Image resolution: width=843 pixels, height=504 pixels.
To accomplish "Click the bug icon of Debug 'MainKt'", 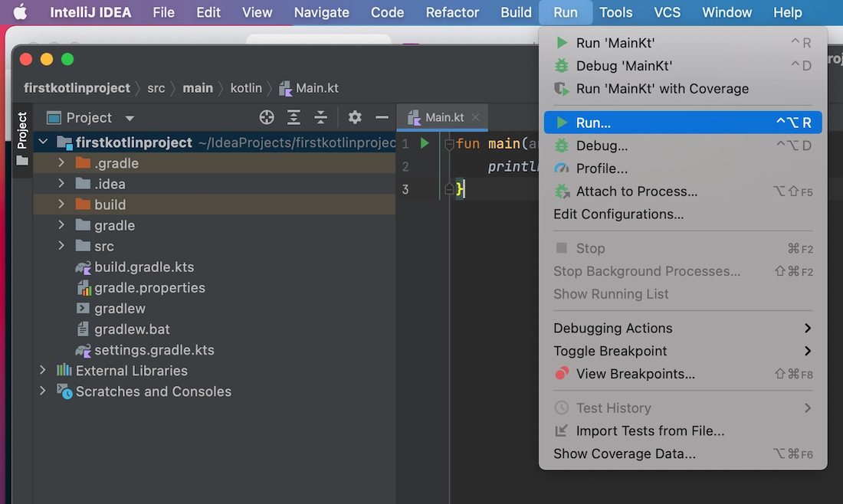I will pos(561,66).
